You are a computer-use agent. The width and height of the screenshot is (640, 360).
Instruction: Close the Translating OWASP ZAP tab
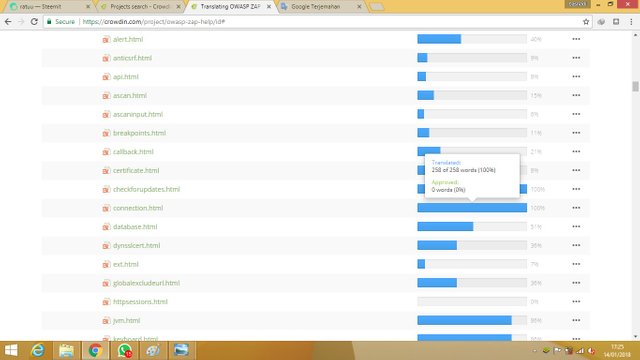269,7
